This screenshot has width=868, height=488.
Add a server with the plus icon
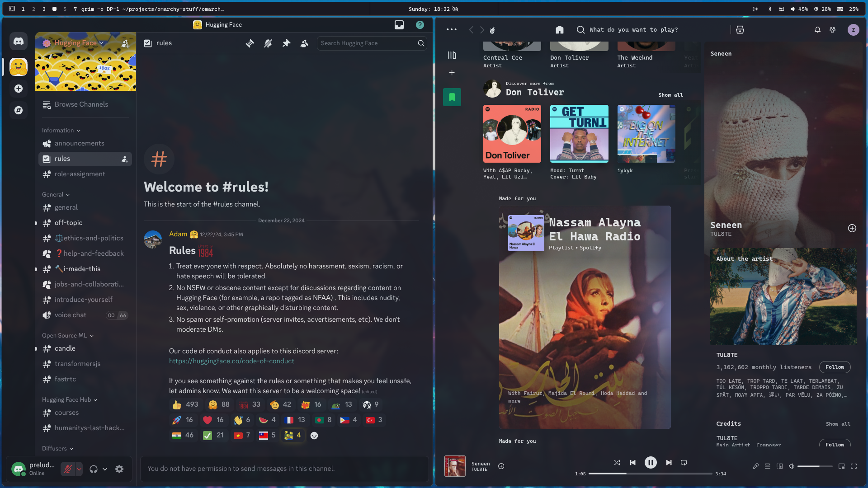click(x=19, y=89)
